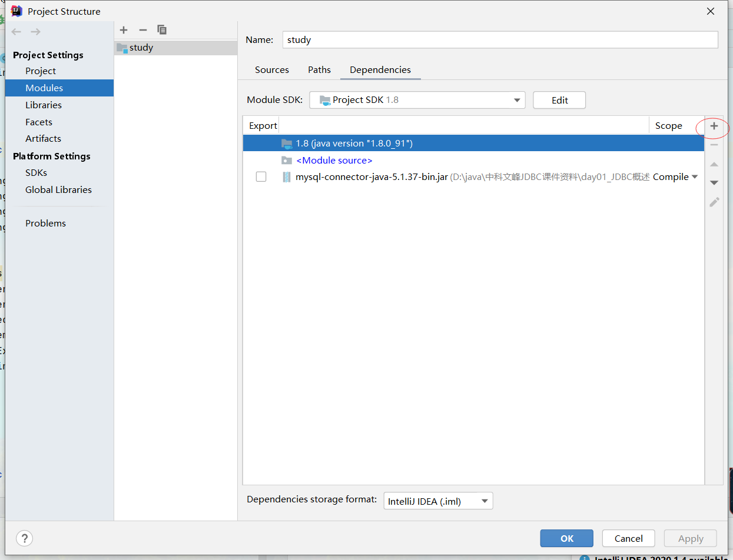
Task: Click the Apply button
Action: (691, 538)
